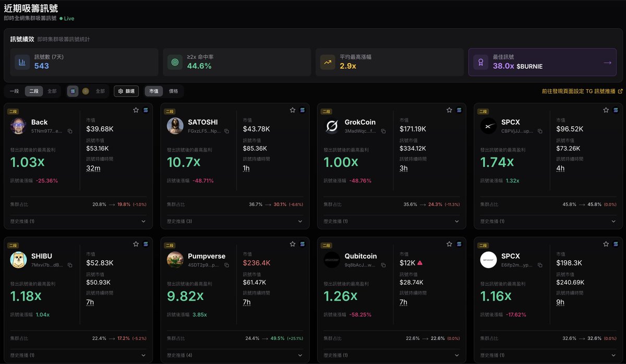Open the GrokCoin token name
Viewport: 626px width, 364px height.
coord(360,122)
